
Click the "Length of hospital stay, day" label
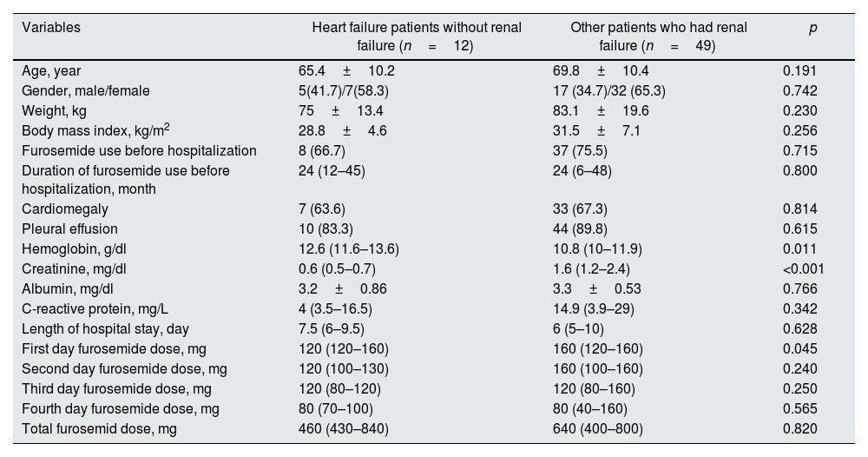[x=105, y=329]
